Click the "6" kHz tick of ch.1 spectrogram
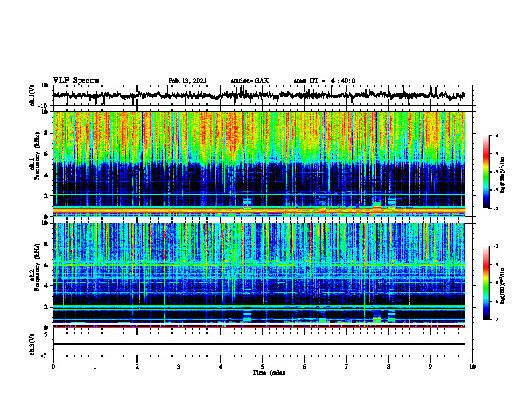The image size is (532, 411). pos(46,154)
